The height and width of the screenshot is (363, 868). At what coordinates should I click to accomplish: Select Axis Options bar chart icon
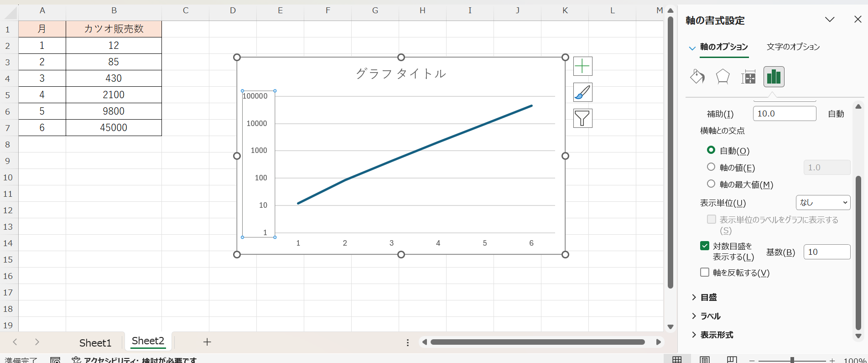click(774, 77)
